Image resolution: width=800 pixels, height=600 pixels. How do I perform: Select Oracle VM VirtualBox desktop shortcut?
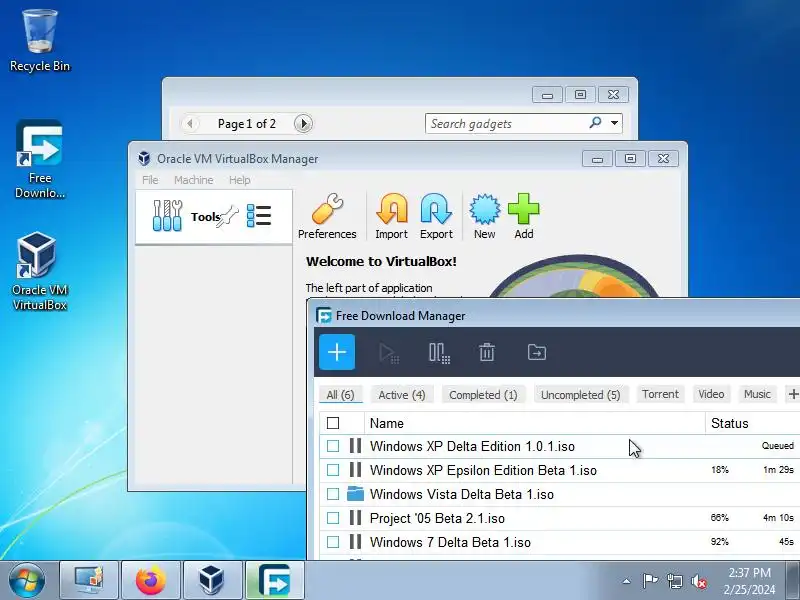click(40, 271)
